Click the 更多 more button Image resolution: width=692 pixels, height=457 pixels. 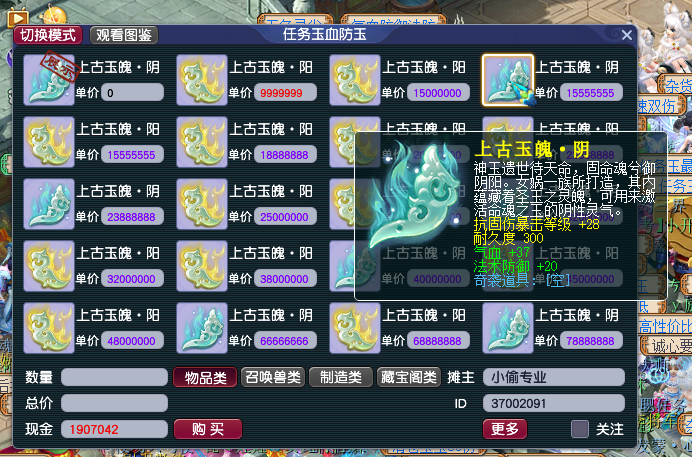click(505, 429)
